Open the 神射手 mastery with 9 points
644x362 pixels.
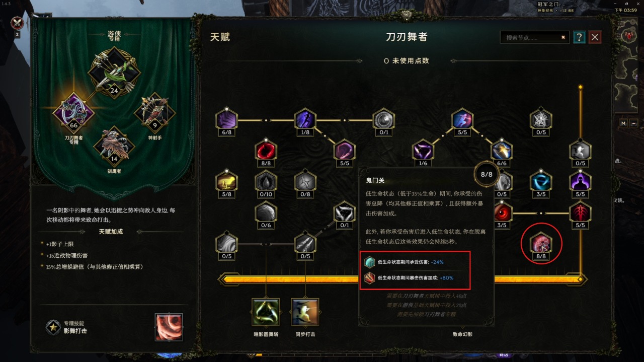pos(154,113)
